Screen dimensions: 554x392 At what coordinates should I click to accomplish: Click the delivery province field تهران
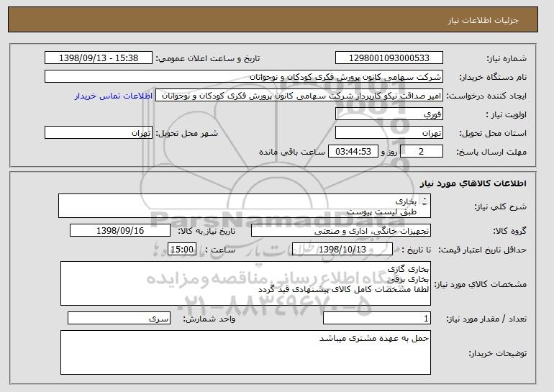(389, 133)
